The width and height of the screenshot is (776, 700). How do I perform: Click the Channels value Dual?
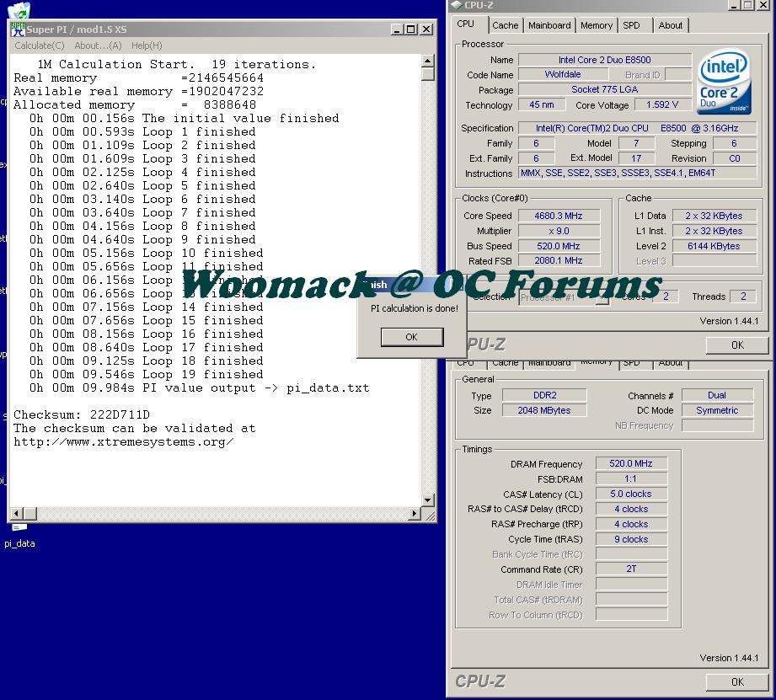click(x=717, y=395)
